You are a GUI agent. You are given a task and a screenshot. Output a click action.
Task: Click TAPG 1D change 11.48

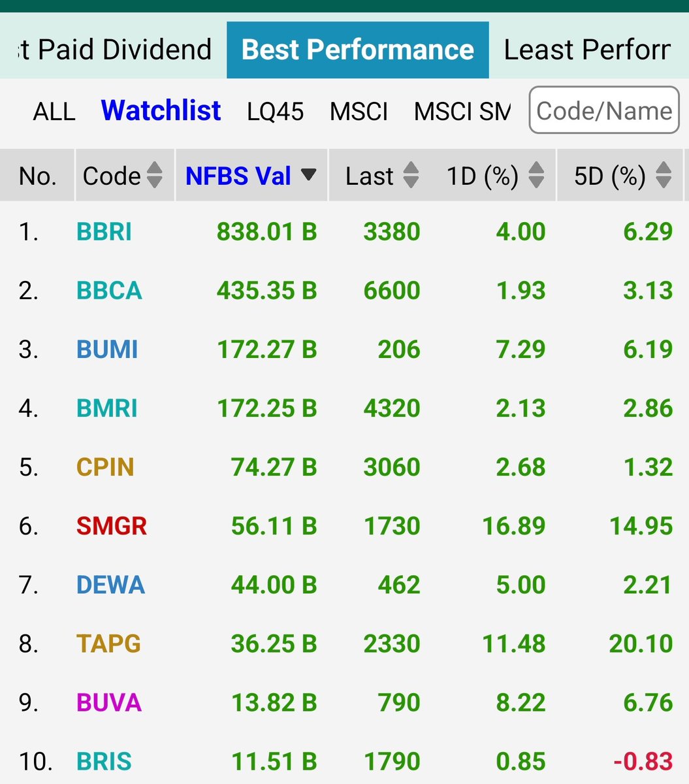514,644
